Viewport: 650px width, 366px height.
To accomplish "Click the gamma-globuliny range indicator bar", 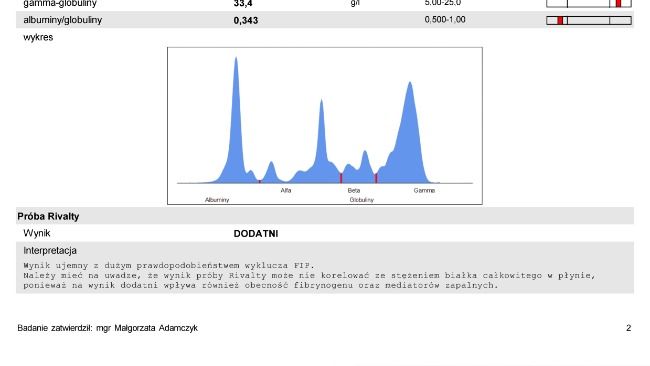I will pos(589,3).
